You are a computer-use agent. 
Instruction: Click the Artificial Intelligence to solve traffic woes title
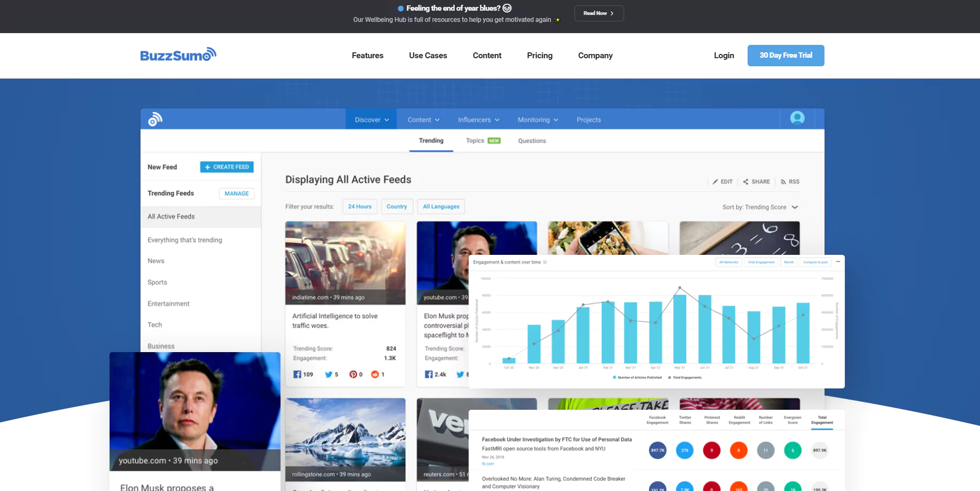(x=335, y=321)
